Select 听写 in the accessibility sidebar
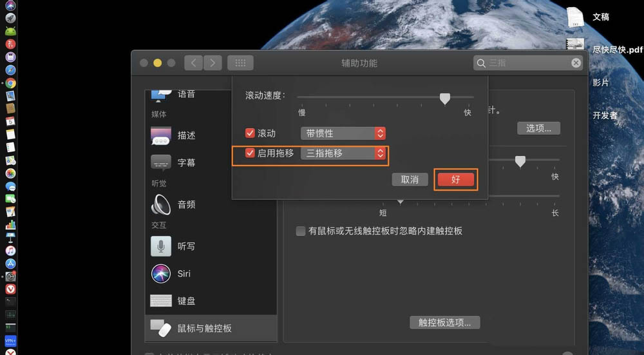Screen dimensions: 644x355 click(211, 246)
